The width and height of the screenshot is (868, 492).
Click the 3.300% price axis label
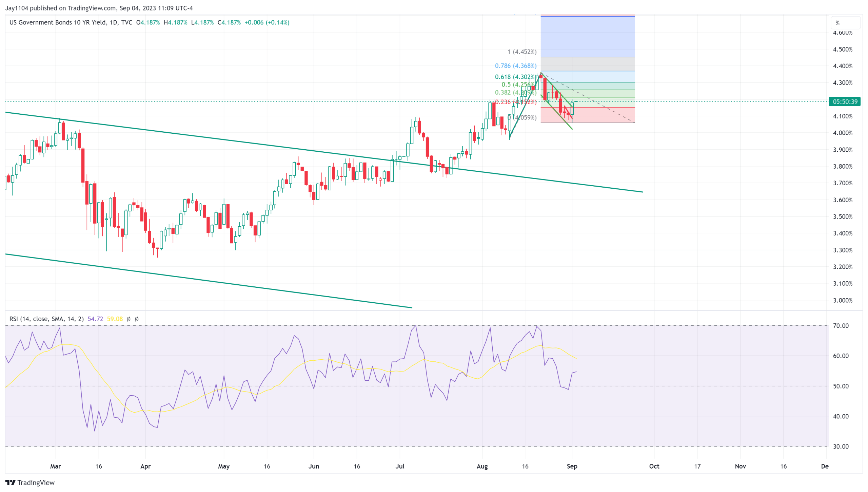pyautogui.click(x=842, y=250)
